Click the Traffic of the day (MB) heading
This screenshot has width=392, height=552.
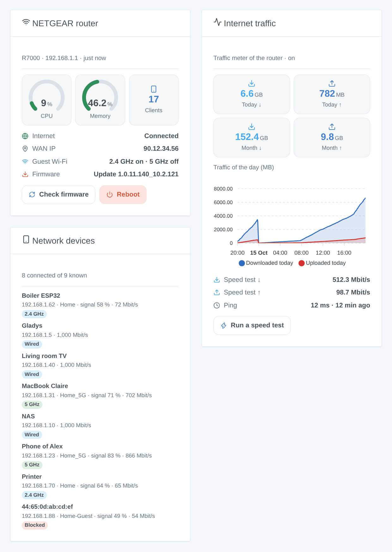pyautogui.click(x=244, y=167)
